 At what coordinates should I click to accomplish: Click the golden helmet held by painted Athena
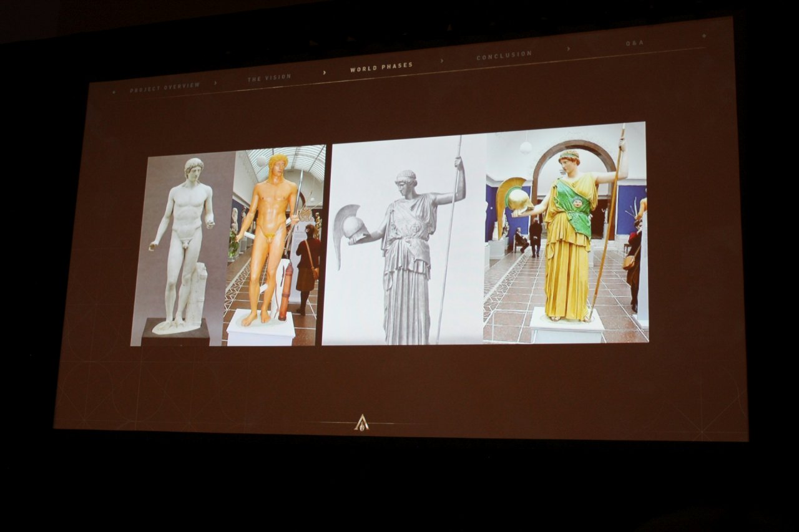(517, 200)
